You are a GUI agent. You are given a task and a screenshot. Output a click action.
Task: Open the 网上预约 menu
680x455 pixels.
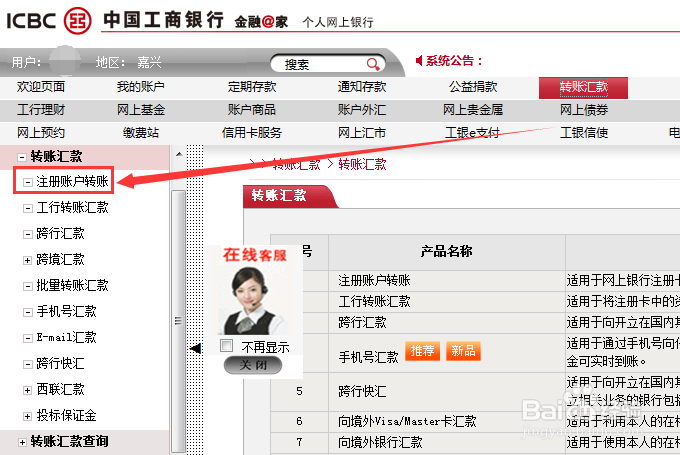pyautogui.click(x=41, y=133)
